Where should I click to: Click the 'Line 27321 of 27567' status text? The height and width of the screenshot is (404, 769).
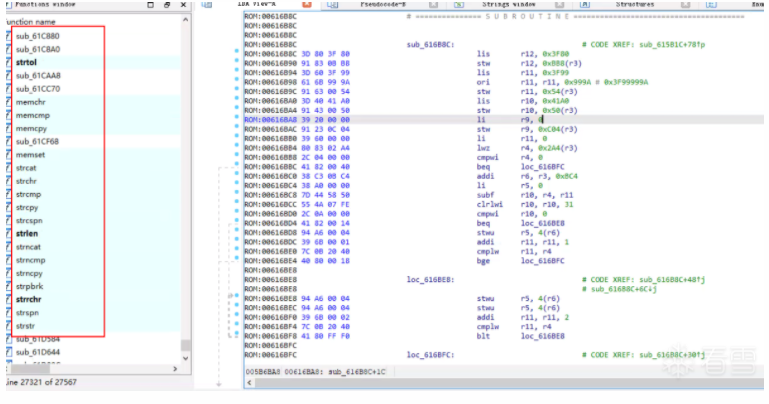point(41,382)
